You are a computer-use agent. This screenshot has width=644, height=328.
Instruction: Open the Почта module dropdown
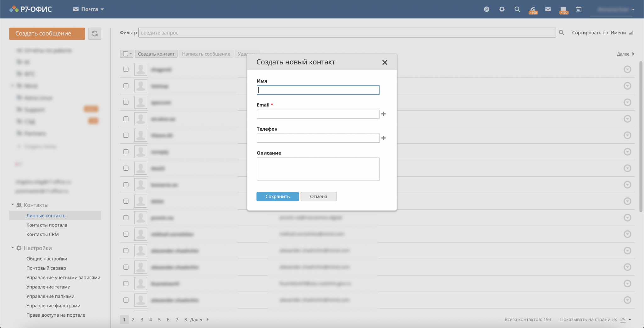(x=88, y=9)
